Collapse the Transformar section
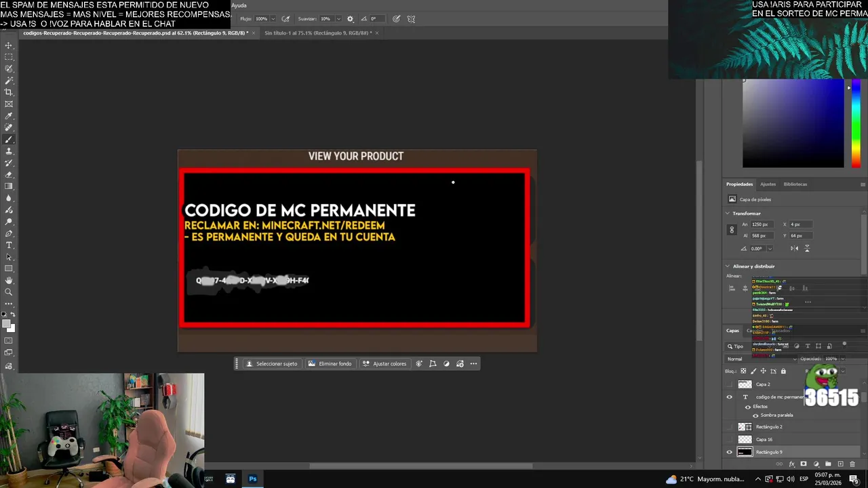Viewport: 868px width, 488px height. (728, 213)
